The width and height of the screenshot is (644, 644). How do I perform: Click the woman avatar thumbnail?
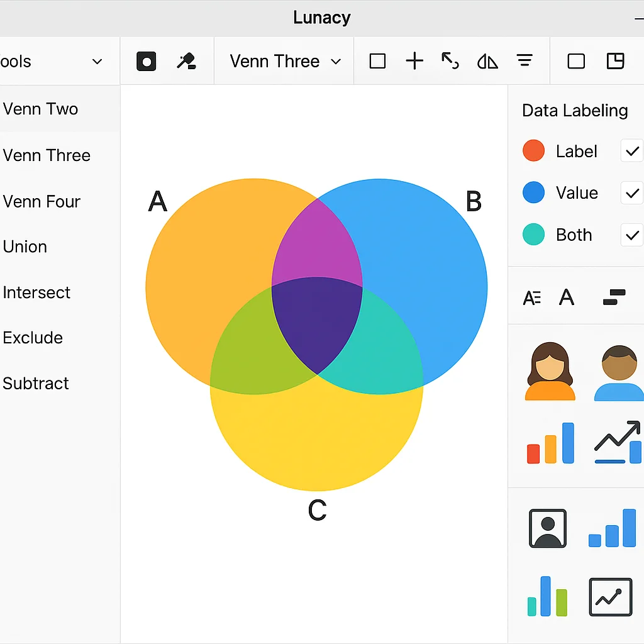(x=550, y=370)
